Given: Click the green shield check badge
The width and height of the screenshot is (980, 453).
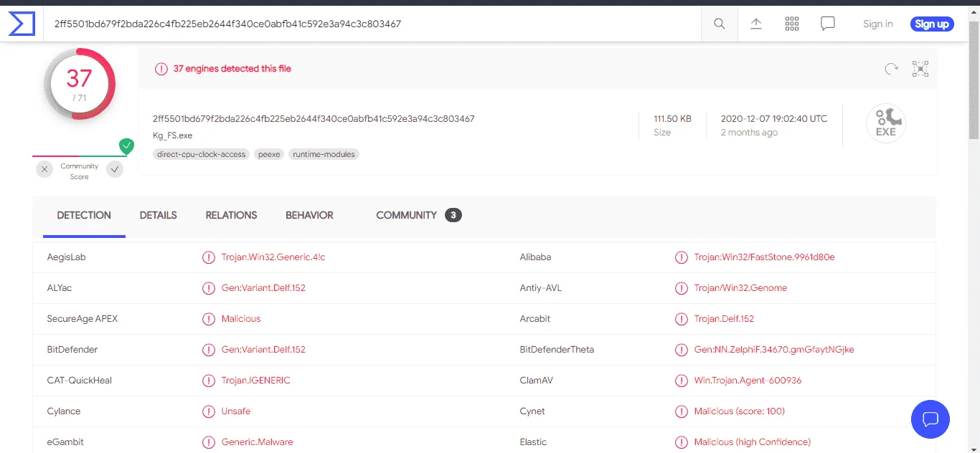Looking at the screenshot, I should point(127,146).
